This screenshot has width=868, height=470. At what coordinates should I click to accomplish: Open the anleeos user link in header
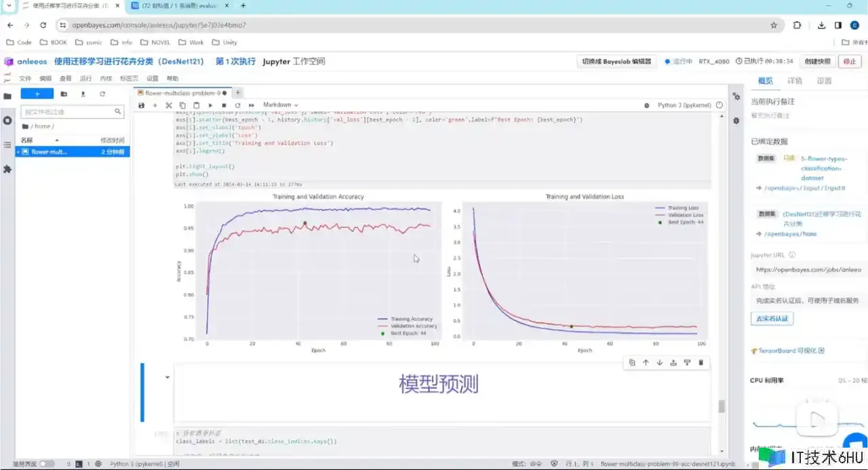(33, 61)
